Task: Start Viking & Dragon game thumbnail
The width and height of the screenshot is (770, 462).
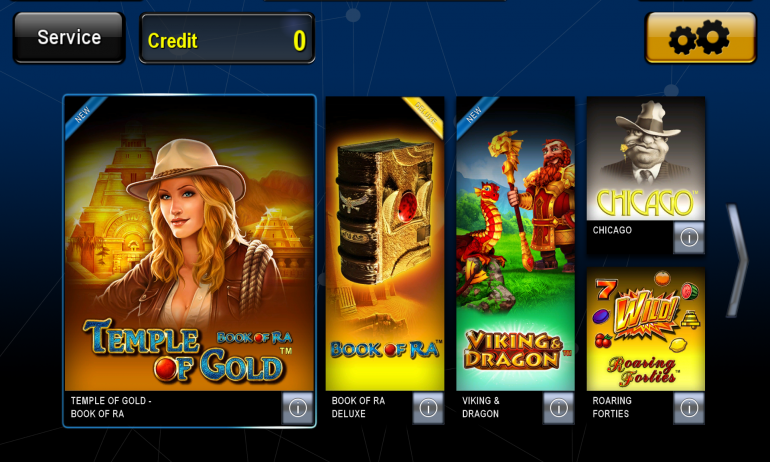Action: click(515, 244)
